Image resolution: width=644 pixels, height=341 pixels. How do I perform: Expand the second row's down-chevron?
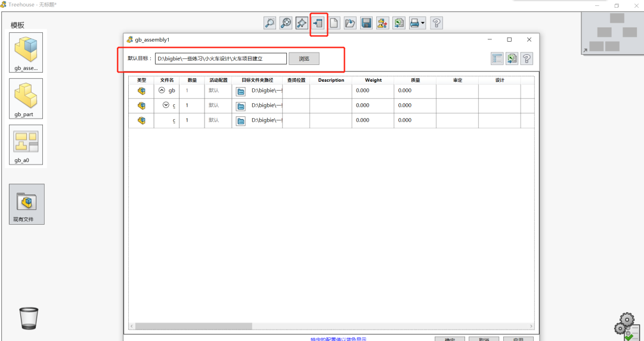coord(166,105)
